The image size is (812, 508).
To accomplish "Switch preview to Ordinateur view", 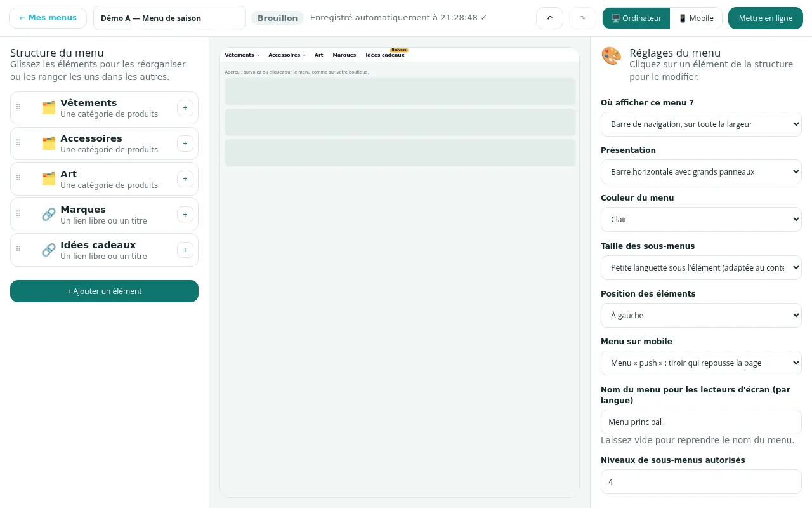I will [636, 18].
